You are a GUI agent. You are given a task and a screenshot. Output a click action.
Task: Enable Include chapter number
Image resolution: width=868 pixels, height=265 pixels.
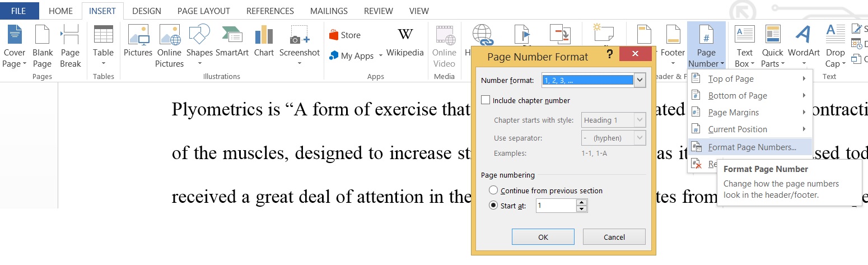486,100
